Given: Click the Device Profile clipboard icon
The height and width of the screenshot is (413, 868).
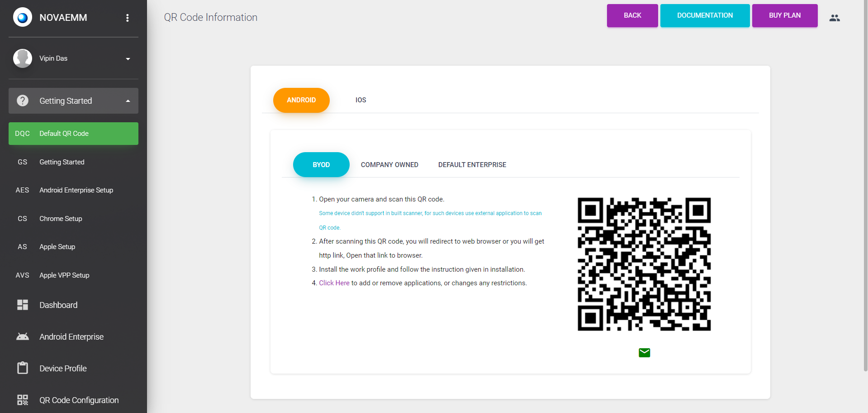Looking at the screenshot, I should (23, 368).
